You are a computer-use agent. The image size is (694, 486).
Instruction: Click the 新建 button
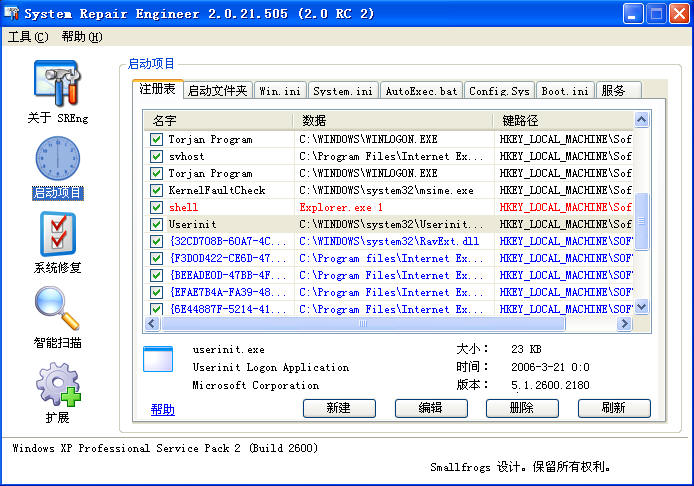click(339, 408)
